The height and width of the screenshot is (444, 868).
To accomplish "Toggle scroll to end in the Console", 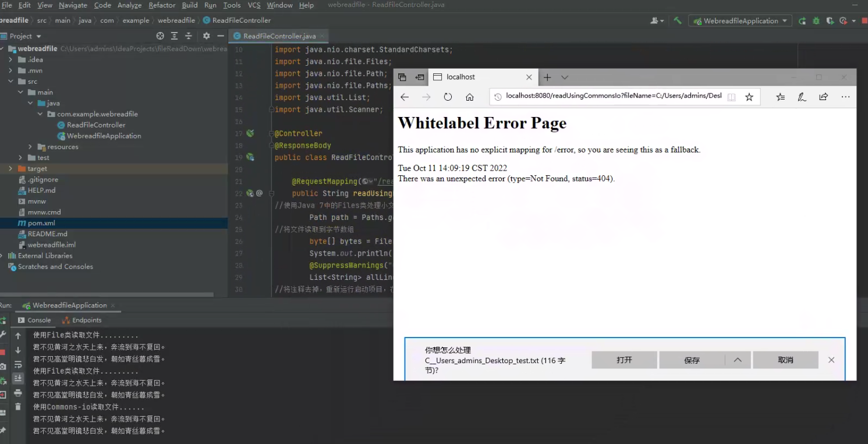I will pyautogui.click(x=18, y=378).
